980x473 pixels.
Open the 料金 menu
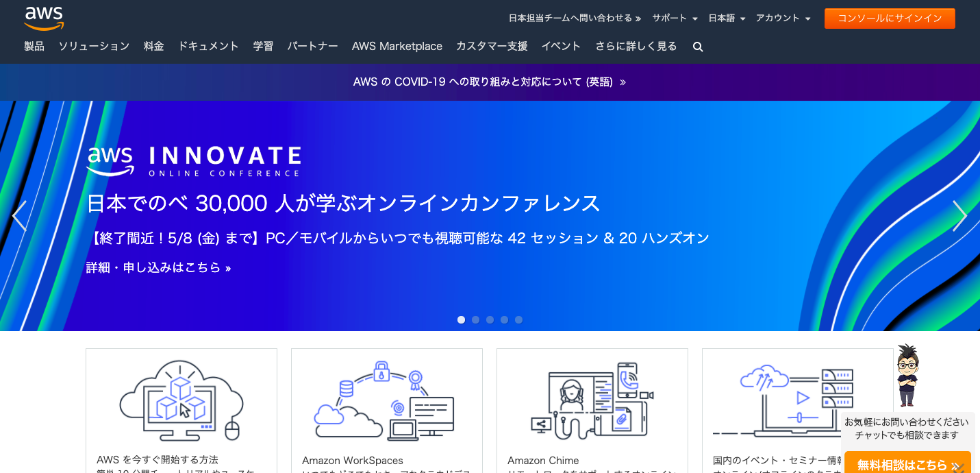pyautogui.click(x=154, y=47)
